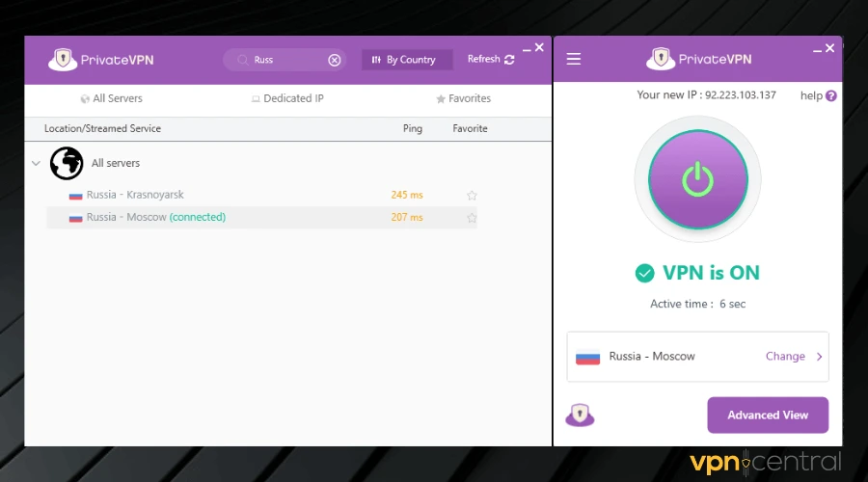
Task: Click the PrivateVPN shield logo at bottom
Action: tap(580, 415)
